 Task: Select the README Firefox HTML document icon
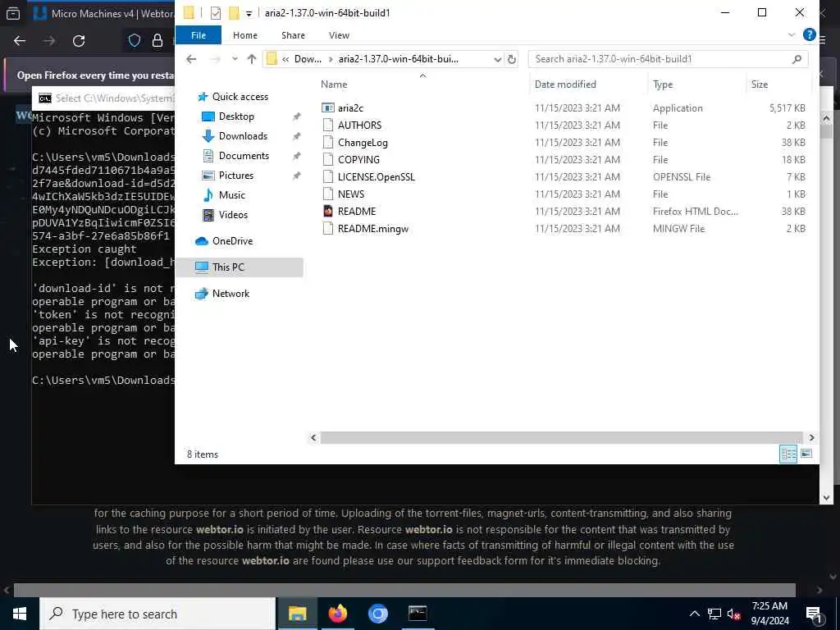pos(328,211)
